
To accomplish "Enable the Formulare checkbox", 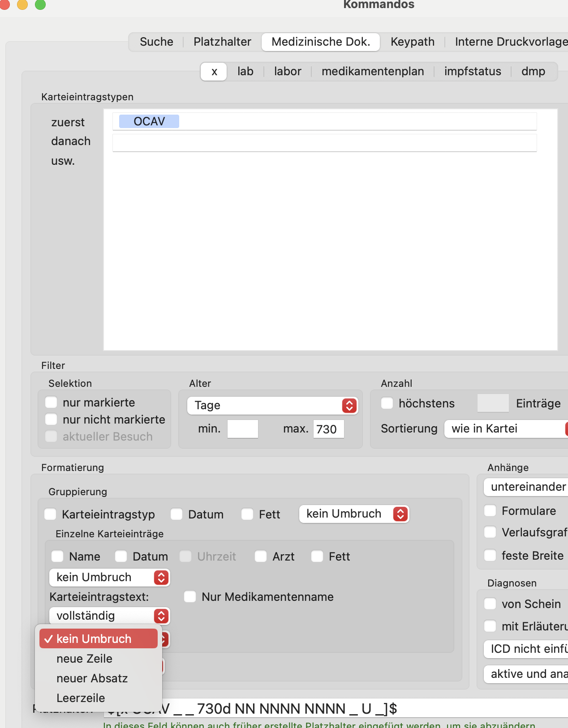I will (491, 511).
